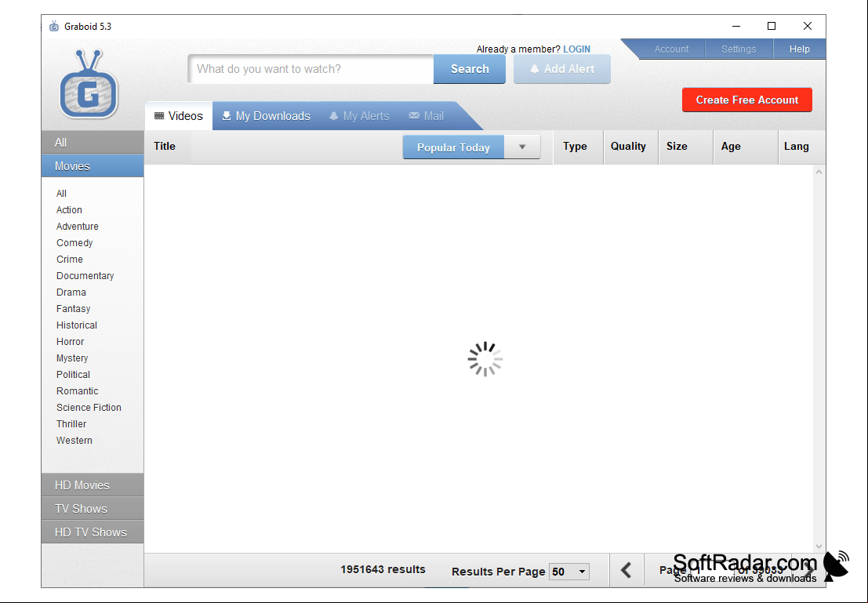Select the Drama genre
The width and height of the screenshot is (868, 603).
click(x=71, y=292)
